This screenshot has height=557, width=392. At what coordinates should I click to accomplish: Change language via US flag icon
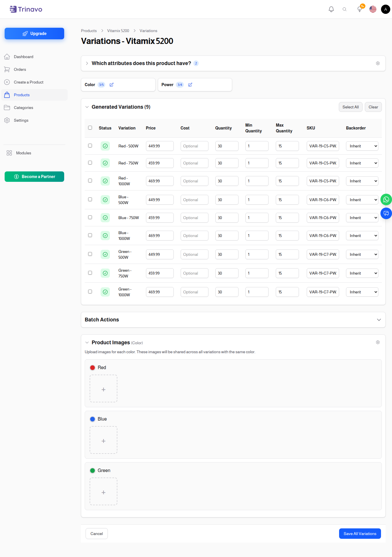point(373,9)
